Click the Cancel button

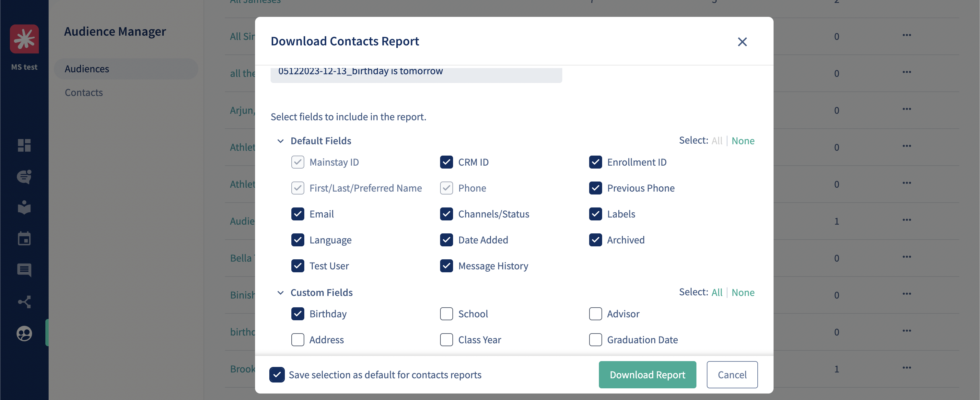(x=732, y=375)
